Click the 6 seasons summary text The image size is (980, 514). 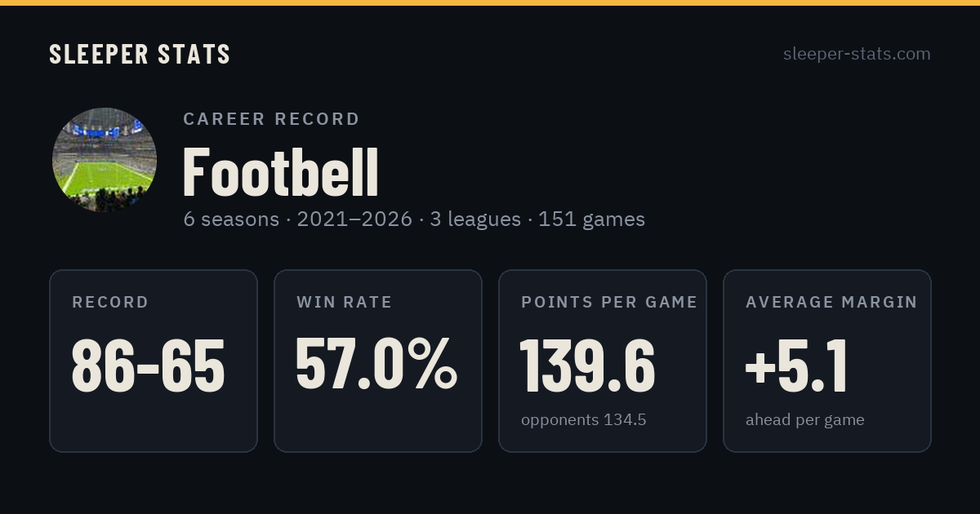tap(231, 219)
